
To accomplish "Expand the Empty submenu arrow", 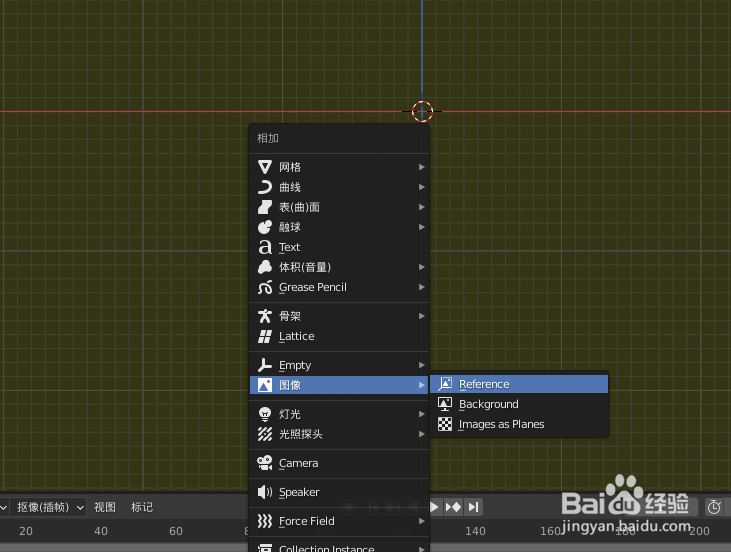I will [421, 365].
